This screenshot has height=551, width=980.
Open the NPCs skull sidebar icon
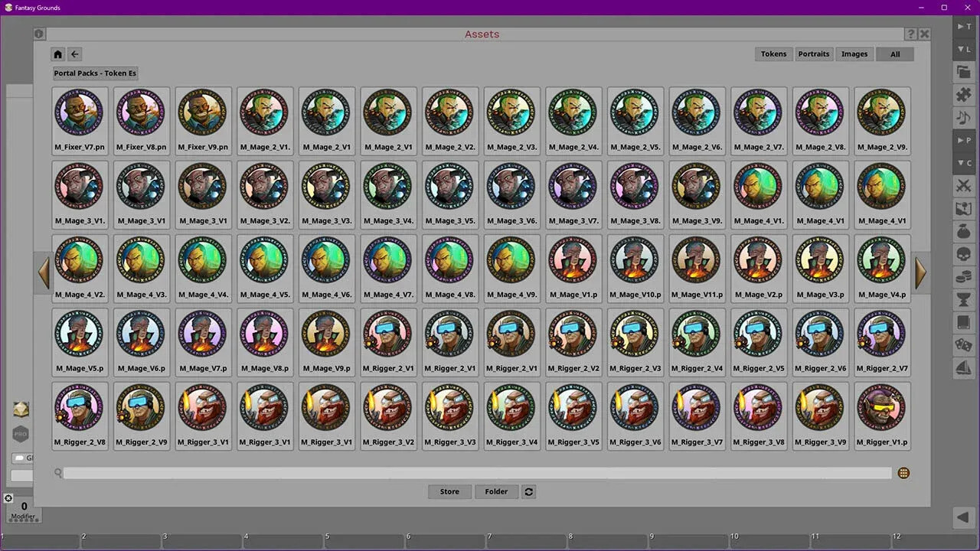[x=963, y=254]
